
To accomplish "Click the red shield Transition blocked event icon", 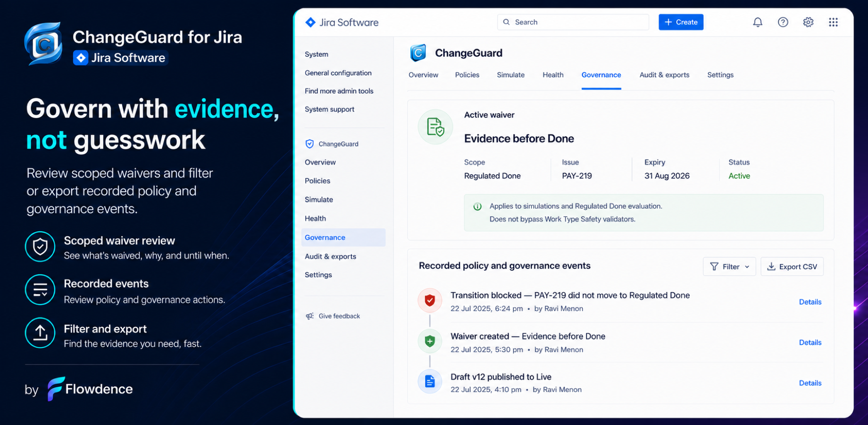I will tap(430, 300).
